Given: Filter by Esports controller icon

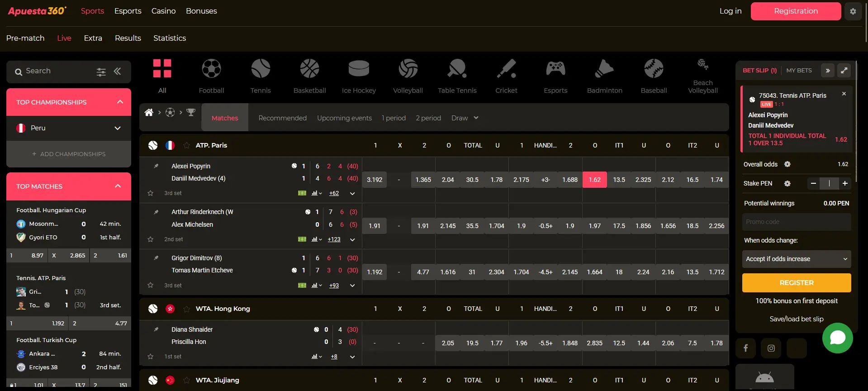Looking at the screenshot, I should pyautogui.click(x=555, y=68).
